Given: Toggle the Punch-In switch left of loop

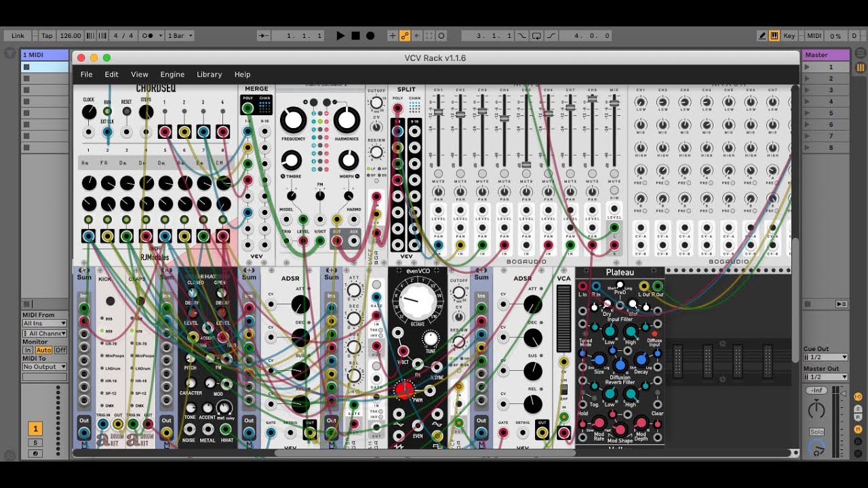Looking at the screenshot, I should pyautogui.click(x=521, y=36).
